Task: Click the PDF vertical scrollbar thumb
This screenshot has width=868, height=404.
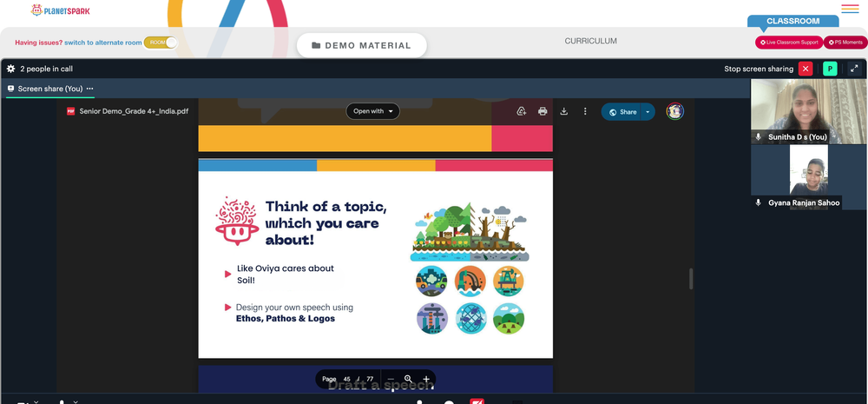Action: point(691,279)
